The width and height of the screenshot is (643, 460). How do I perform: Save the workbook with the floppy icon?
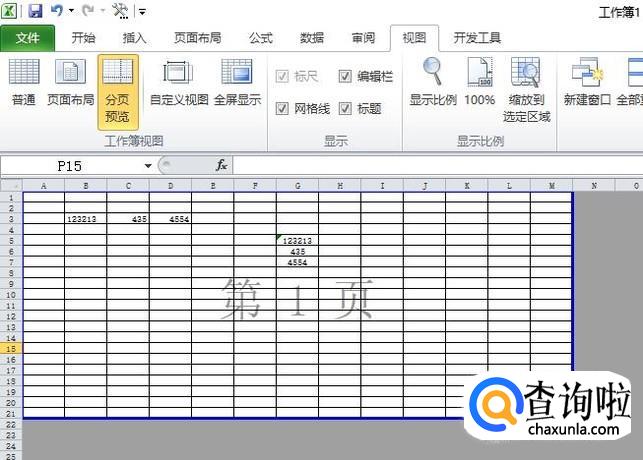click(x=35, y=11)
